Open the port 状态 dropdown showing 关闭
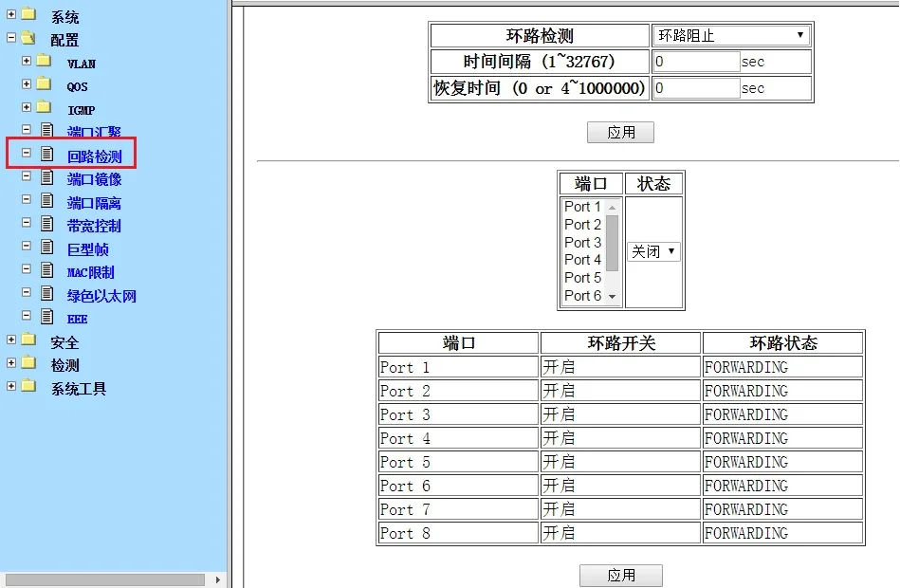The height and width of the screenshot is (588, 900). click(653, 251)
